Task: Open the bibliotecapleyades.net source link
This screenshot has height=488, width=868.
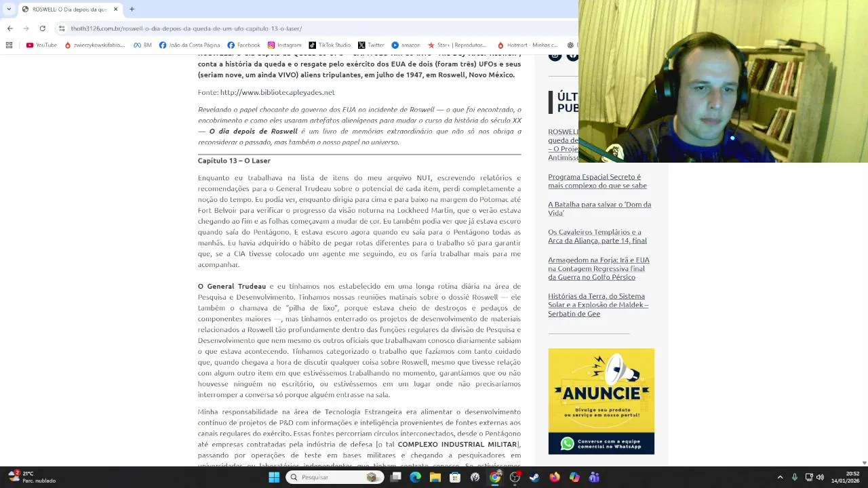Action: (277, 92)
